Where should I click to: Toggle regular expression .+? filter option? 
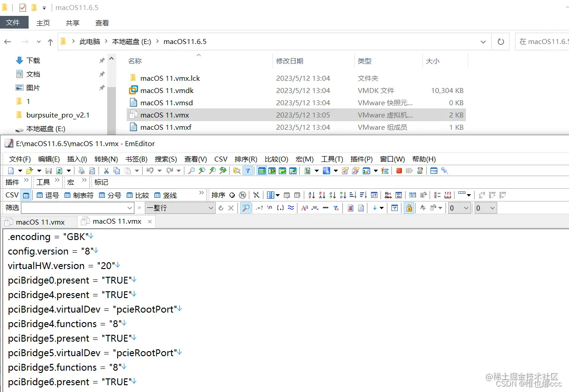(x=259, y=208)
